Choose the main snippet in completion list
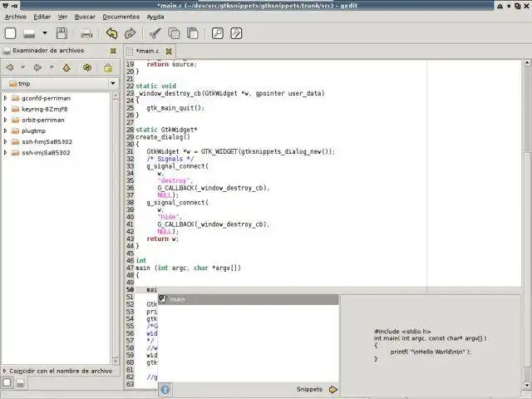The height and width of the screenshot is (399, 532). coord(248,299)
